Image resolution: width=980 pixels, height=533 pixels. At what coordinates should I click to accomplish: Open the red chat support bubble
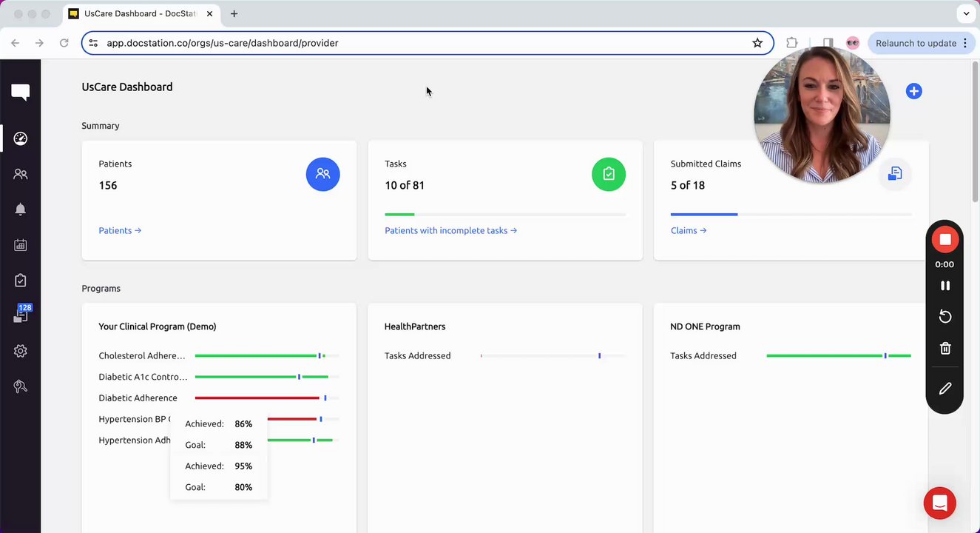point(940,503)
